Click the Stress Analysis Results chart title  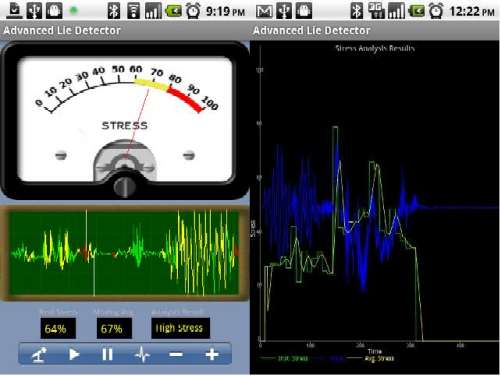click(375, 49)
